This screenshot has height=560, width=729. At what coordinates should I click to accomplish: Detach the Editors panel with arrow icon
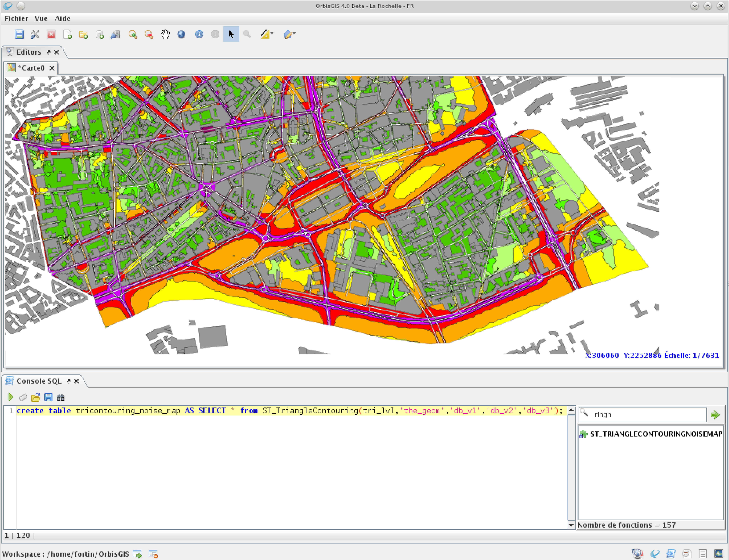(49, 52)
